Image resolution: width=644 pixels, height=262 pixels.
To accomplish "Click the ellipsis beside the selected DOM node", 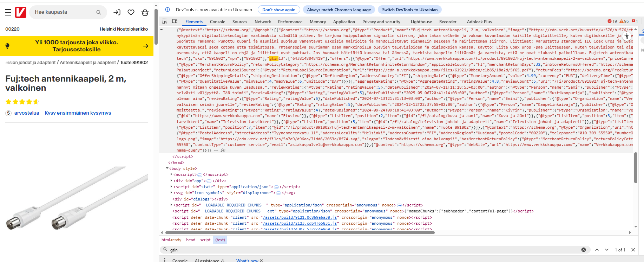I will (162, 30).
